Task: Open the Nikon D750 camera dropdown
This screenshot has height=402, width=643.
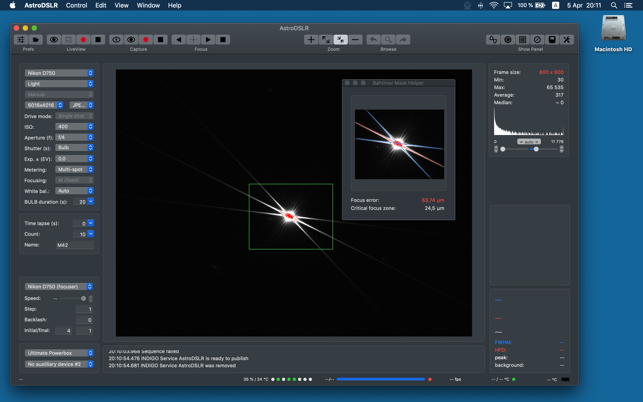Action: tap(59, 73)
